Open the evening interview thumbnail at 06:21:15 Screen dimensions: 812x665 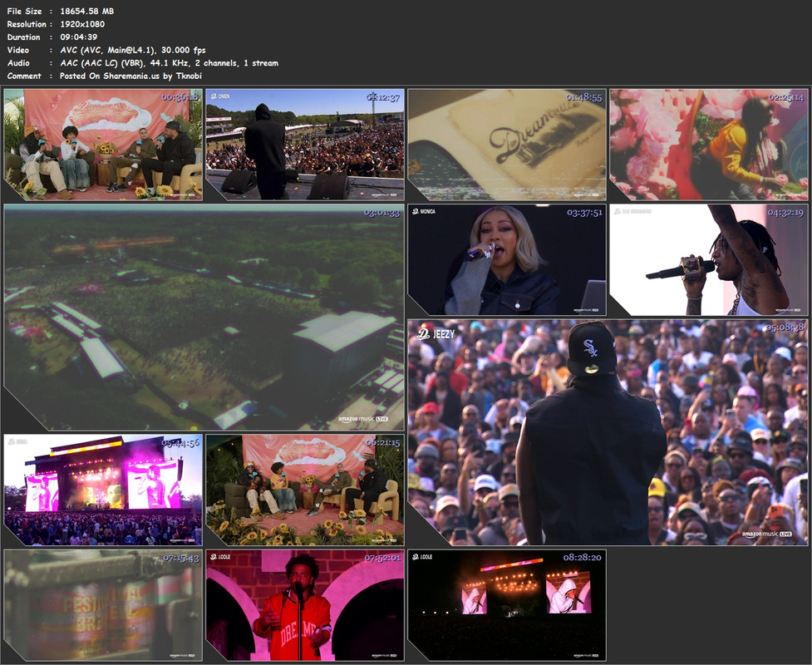pyautogui.click(x=305, y=490)
